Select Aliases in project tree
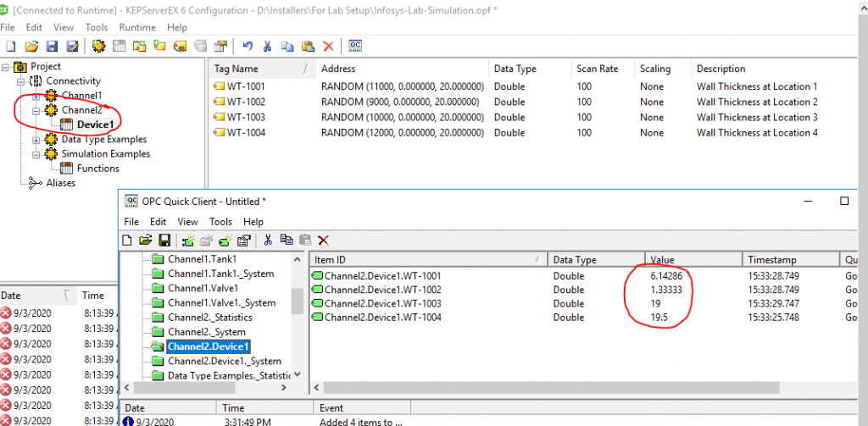The width and height of the screenshot is (868, 426). tap(60, 183)
